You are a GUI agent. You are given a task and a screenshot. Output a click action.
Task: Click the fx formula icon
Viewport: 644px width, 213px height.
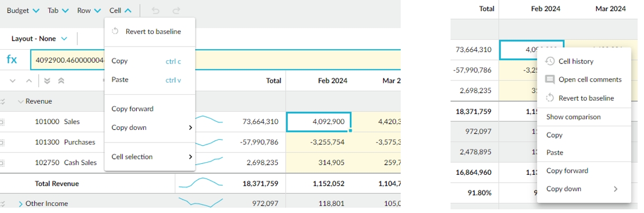click(12, 59)
